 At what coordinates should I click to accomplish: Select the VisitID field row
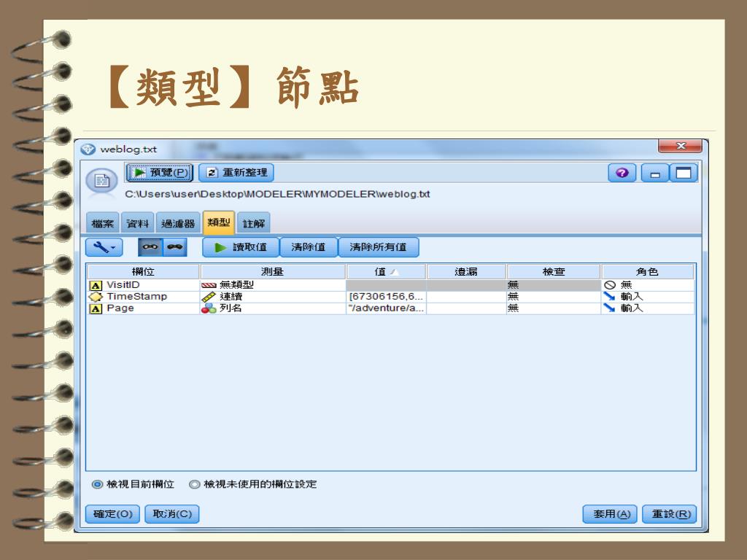tap(391, 285)
